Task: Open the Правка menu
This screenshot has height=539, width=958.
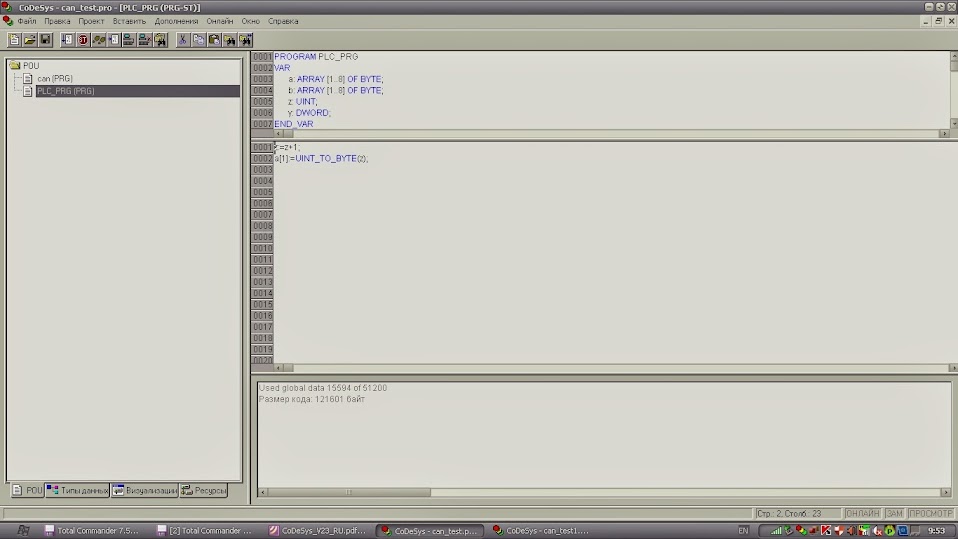Action: (57, 21)
